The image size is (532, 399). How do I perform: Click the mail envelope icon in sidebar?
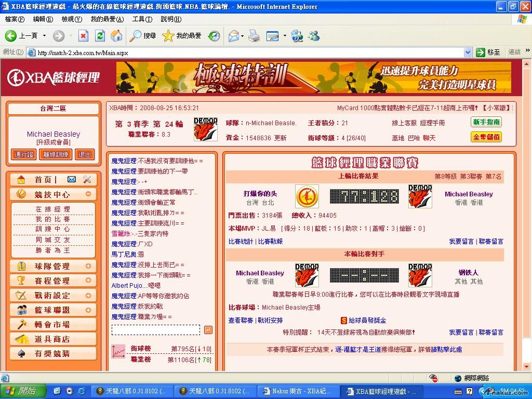(x=72, y=179)
